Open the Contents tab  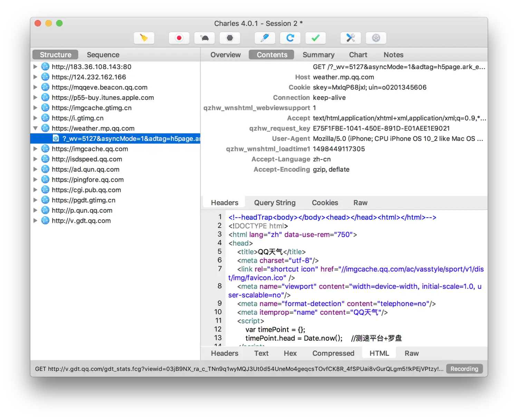coord(272,55)
